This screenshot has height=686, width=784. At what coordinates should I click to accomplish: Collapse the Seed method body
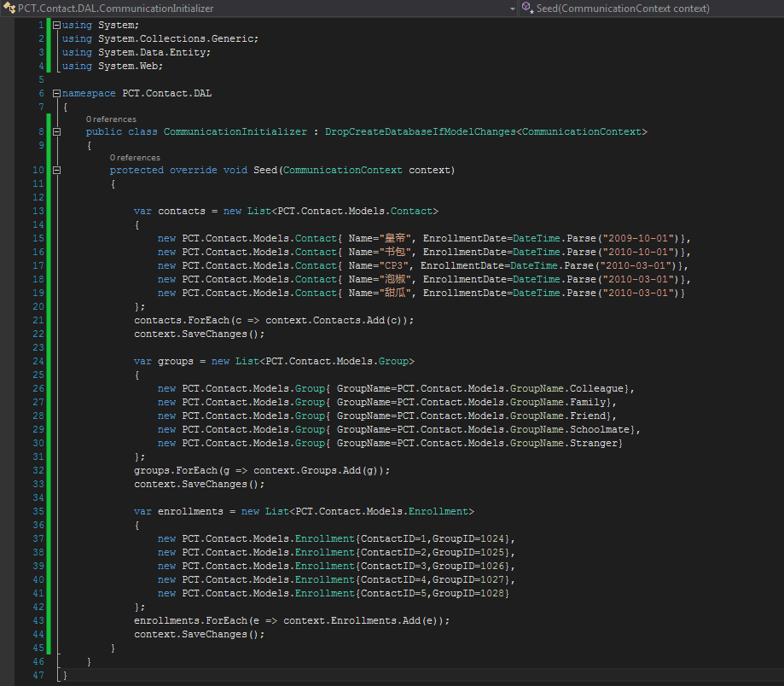click(56, 171)
